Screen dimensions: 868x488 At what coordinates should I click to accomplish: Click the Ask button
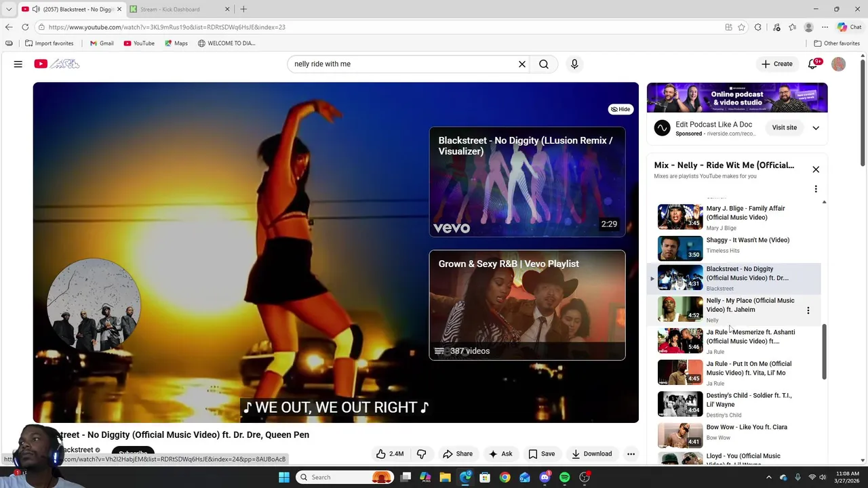(500, 454)
